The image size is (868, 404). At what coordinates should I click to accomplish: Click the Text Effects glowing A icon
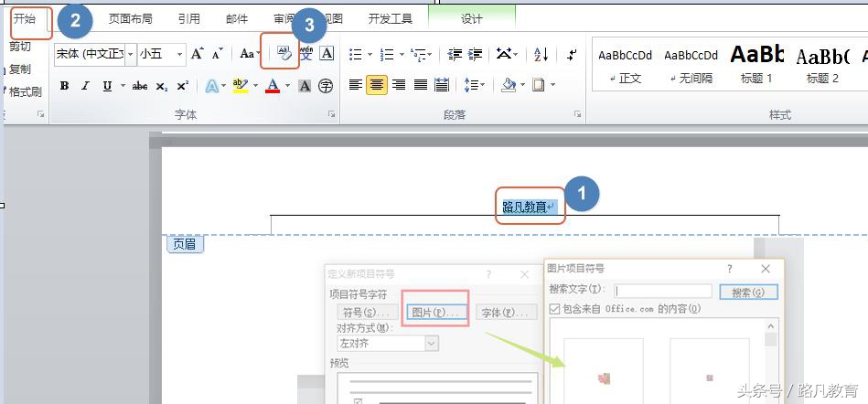(x=211, y=86)
